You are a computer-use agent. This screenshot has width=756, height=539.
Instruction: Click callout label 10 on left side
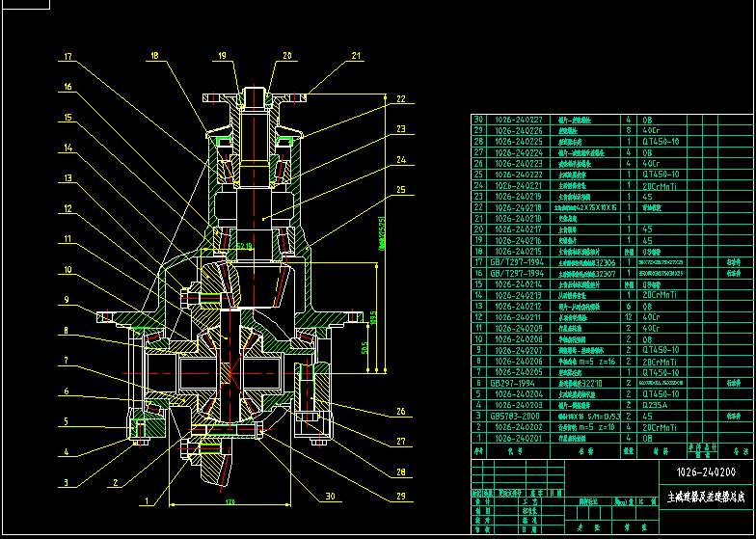click(67, 269)
